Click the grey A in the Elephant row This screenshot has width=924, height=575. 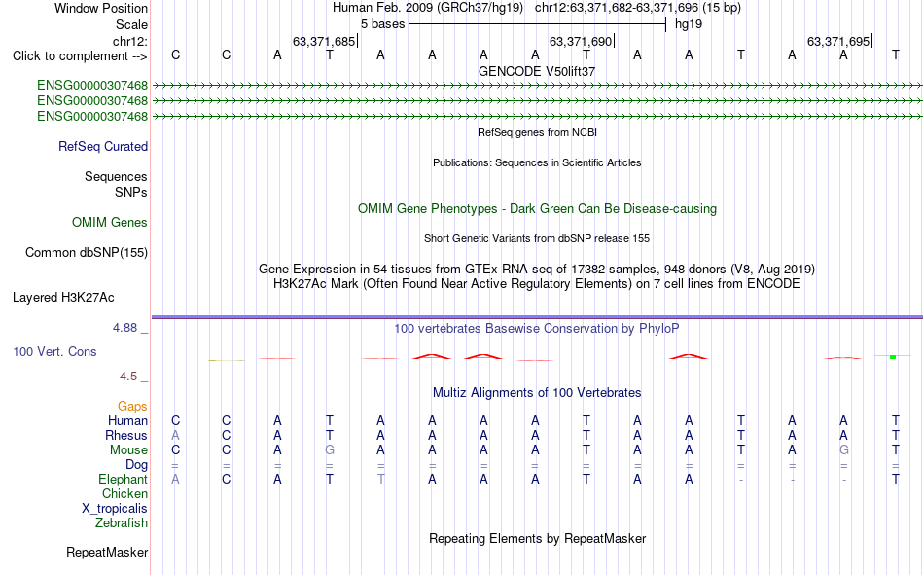(x=175, y=479)
